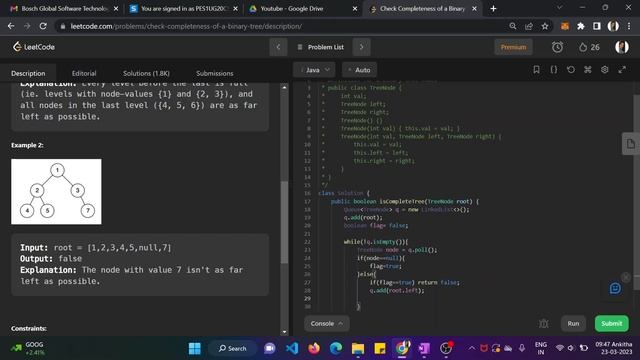This screenshot has width=640, height=360.
Task: Open the timer alarm clock icon
Action: click(x=557, y=47)
